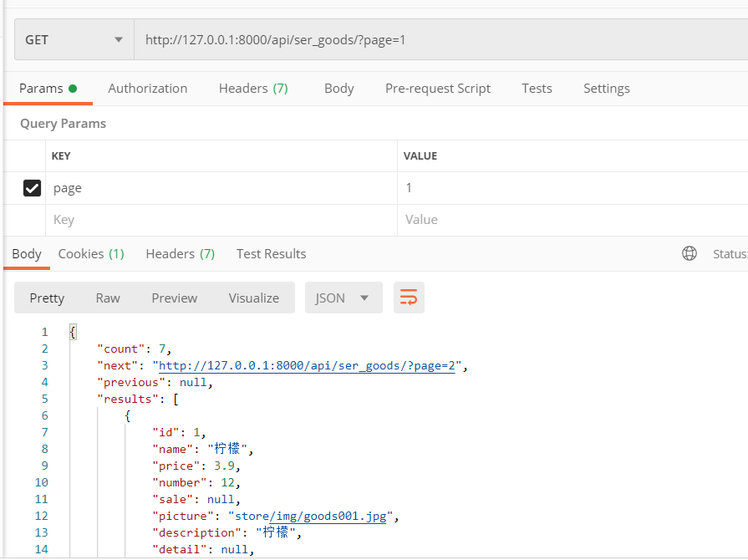Open the Authorization tab
The height and width of the screenshot is (560, 748).
[x=147, y=89]
